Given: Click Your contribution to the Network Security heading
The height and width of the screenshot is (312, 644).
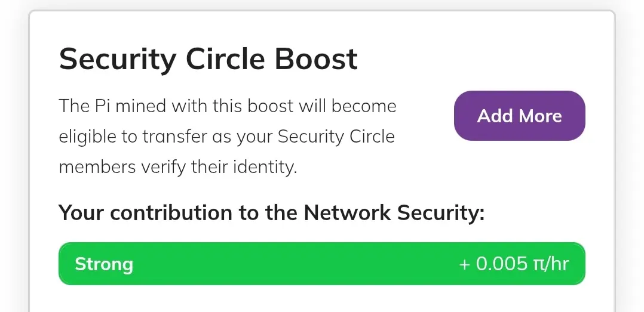Looking at the screenshot, I should [x=271, y=212].
